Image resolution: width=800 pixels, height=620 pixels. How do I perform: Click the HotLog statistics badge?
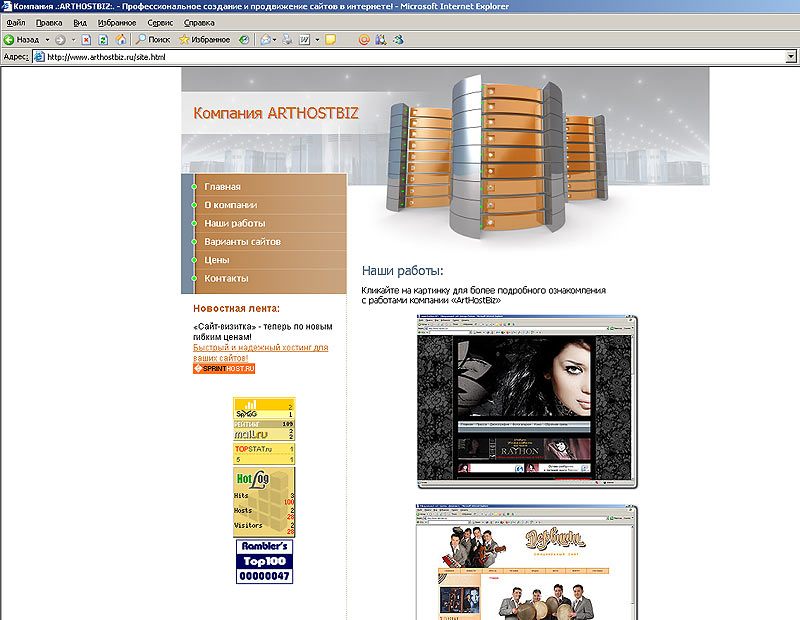tap(264, 502)
